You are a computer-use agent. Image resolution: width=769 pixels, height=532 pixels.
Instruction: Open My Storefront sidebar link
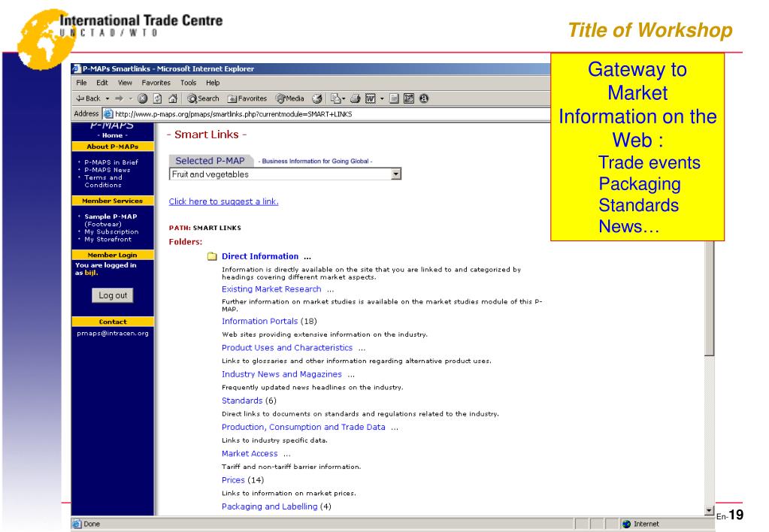click(x=108, y=239)
